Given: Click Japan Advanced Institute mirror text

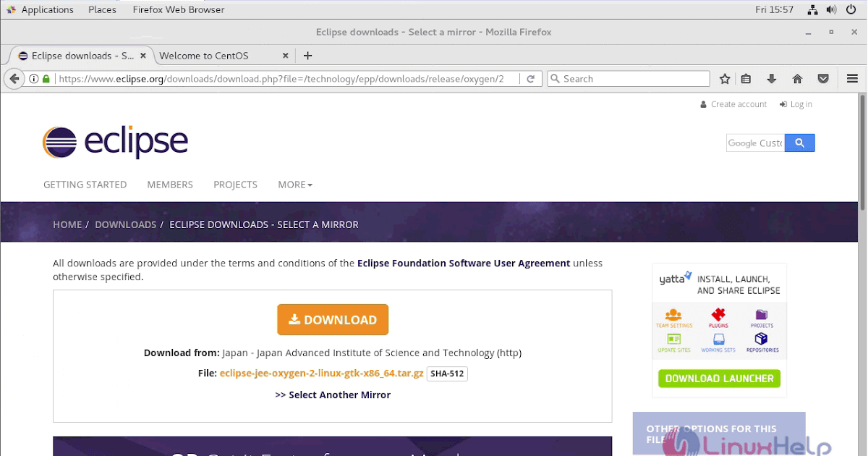Looking at the screenshot, I should coord(372,352).
